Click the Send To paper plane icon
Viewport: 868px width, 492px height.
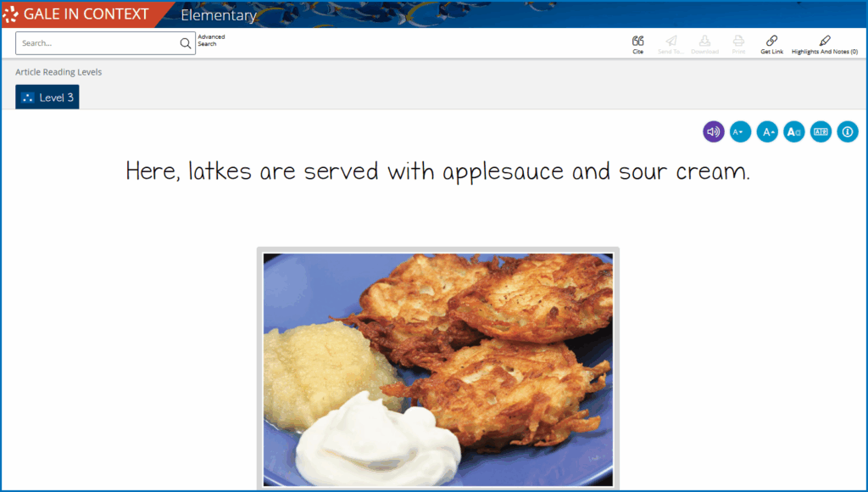671,41
